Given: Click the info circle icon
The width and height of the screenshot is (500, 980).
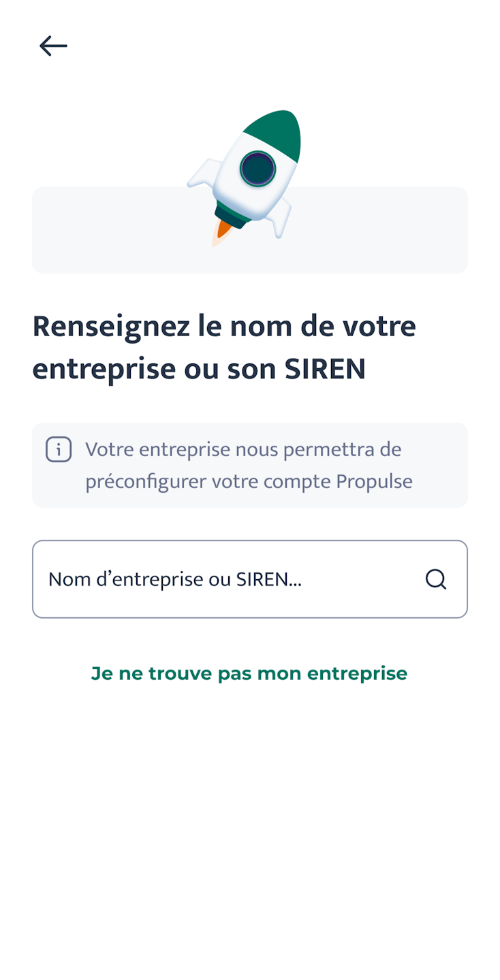Looking at the screenshot, I should click(59, 450).
